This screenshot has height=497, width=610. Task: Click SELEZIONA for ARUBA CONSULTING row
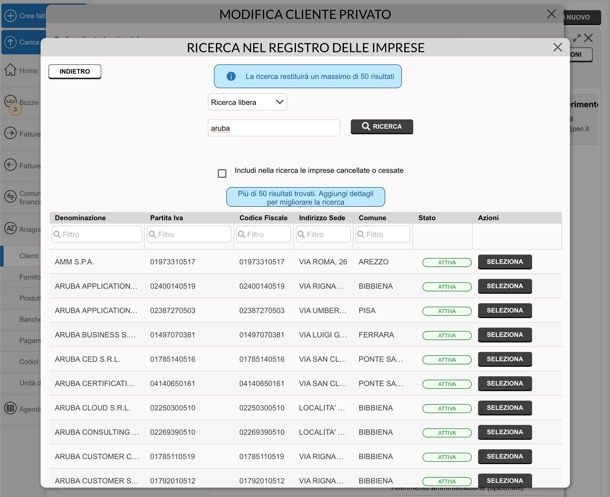(x=505, y=432)
